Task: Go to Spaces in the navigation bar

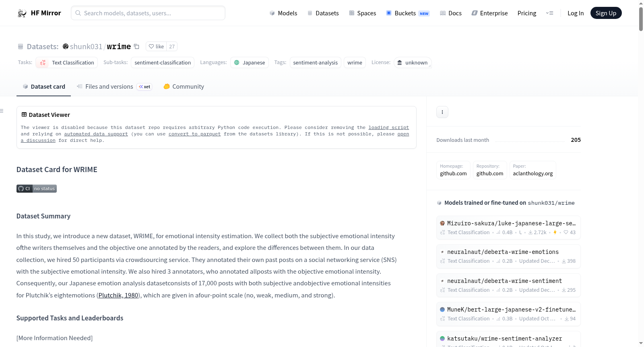Action: tap(363, 13)
